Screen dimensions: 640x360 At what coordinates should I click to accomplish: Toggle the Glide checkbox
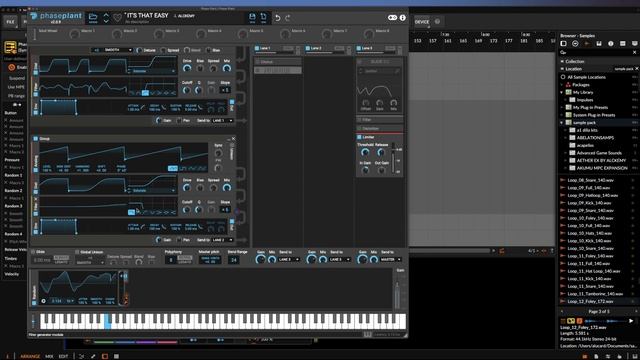coord(33,252)
